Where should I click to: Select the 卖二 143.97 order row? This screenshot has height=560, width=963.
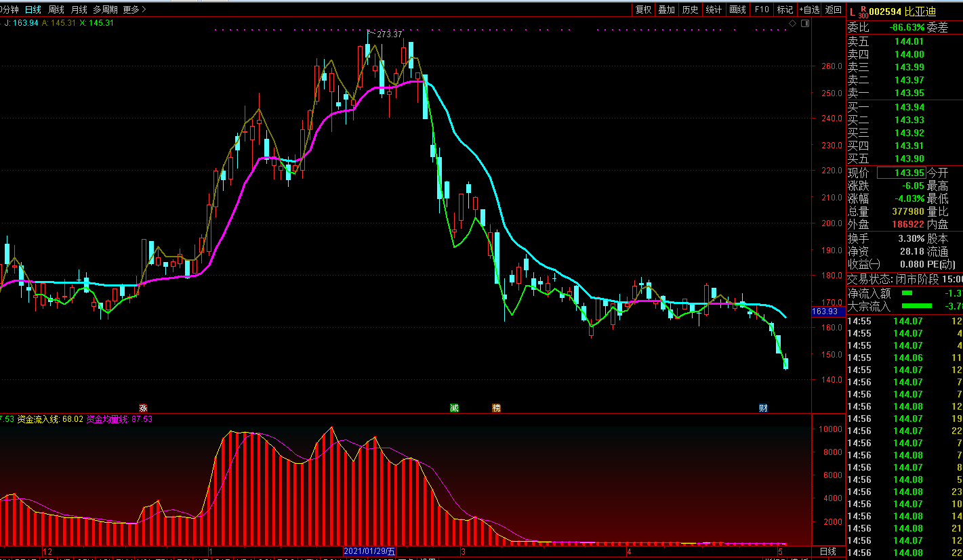click(904, 80)
